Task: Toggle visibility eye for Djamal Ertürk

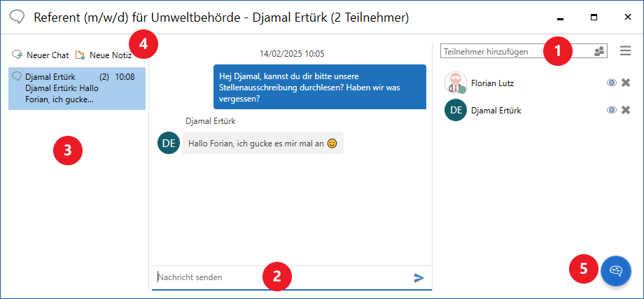Action: click(611, 110)
